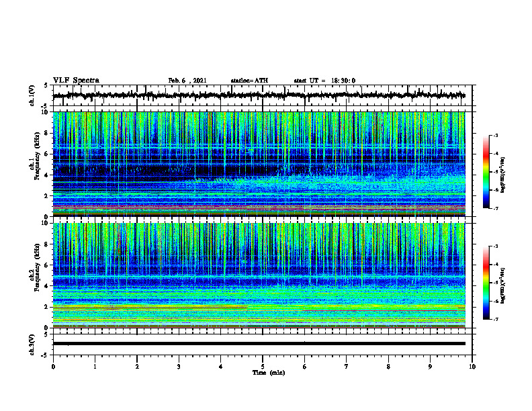Click time axis tick label "9"
Viewport: 532px width, 411px height.
(430, 367)
